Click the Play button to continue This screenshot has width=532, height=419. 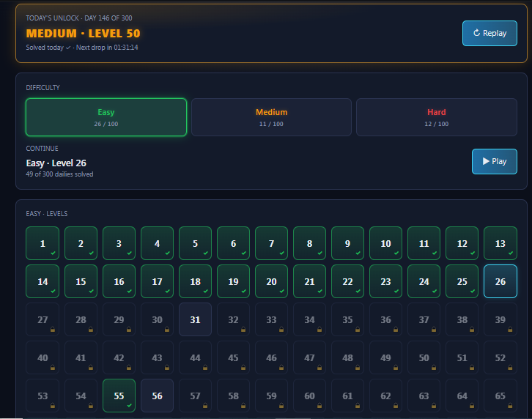[495, 161]
